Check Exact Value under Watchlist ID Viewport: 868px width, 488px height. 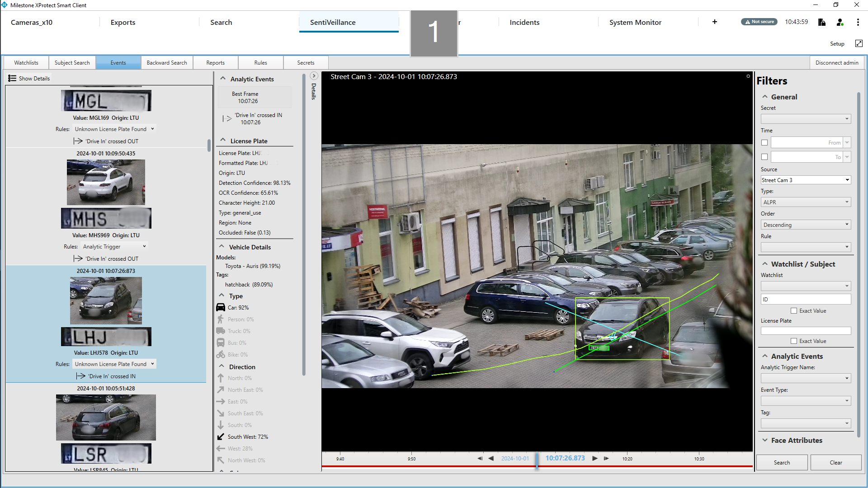point(794,311)
